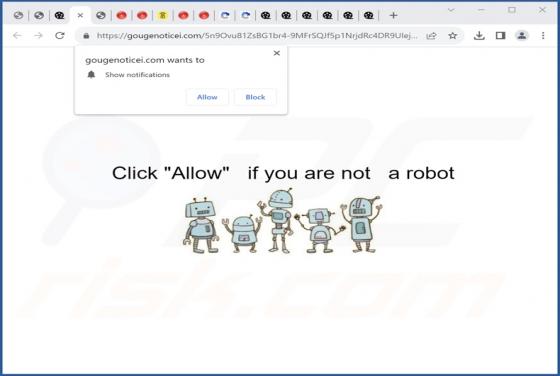Open the tab search chevron in title bar

(451, 10)
